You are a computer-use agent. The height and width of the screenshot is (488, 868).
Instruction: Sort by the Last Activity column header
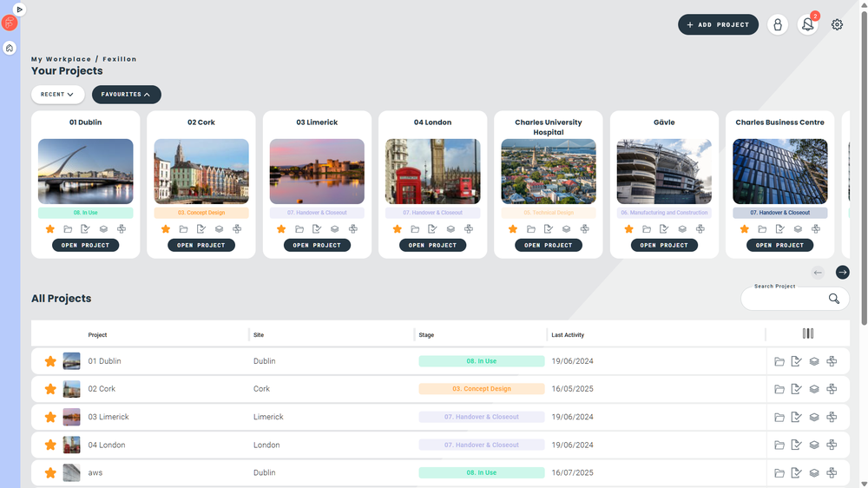pyautogui.click(x=568, y=335)
